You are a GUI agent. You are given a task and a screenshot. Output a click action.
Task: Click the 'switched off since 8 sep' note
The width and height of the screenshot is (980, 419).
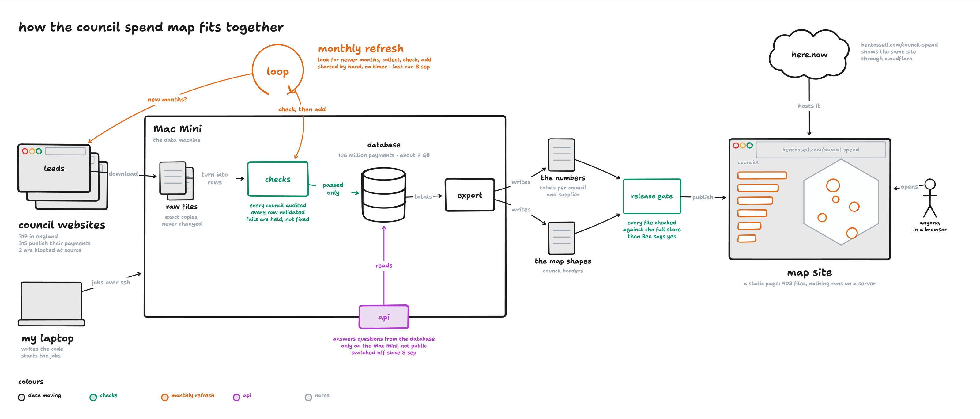tap(383, 353)
